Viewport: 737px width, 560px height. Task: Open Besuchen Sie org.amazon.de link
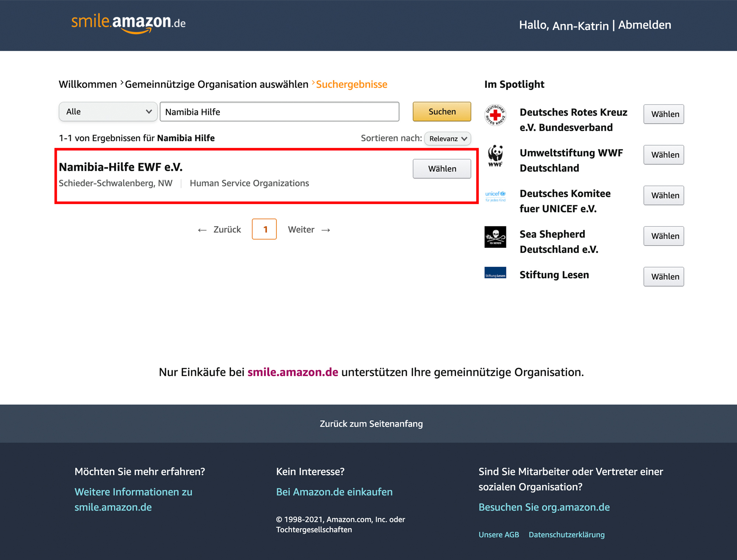pos(544,507)
